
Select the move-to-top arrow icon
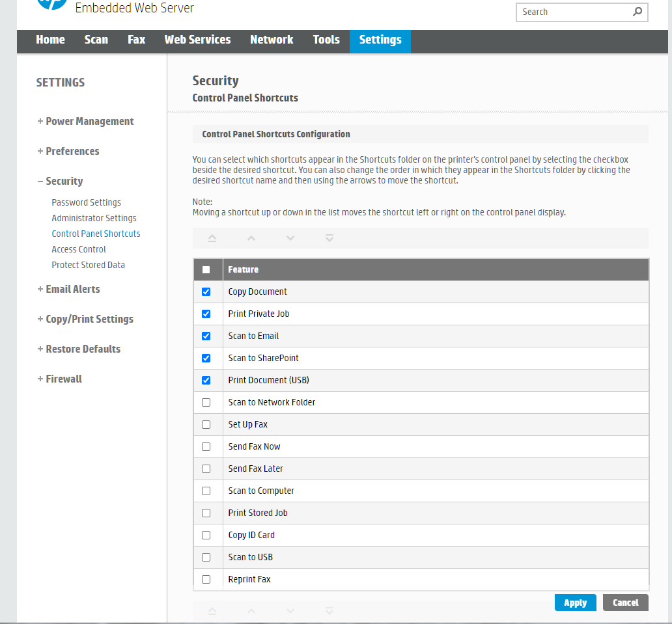coord(211,238)
